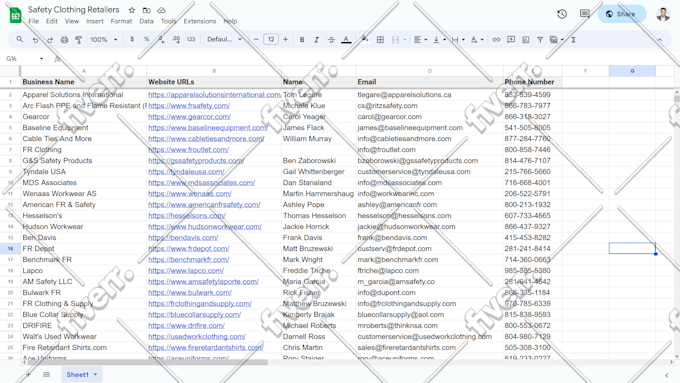Image resolution: width=680 pixels, height=383 pixels.
Task: Toggle strikethrough formatting
Action: tap(331, 40)
